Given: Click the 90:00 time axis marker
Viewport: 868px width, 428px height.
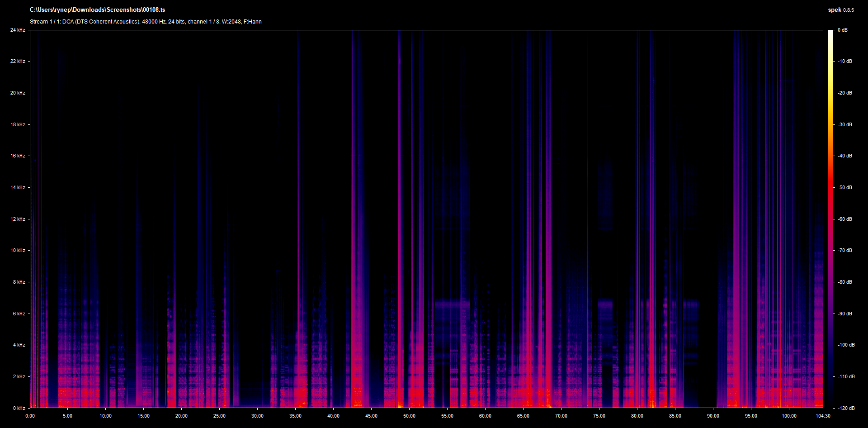Looking at the screenshot, I should 713,416.
